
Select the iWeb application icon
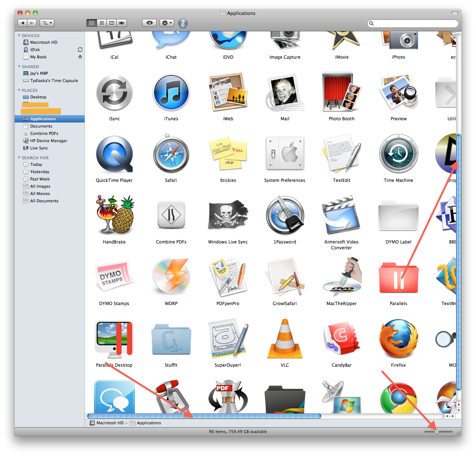228,92
